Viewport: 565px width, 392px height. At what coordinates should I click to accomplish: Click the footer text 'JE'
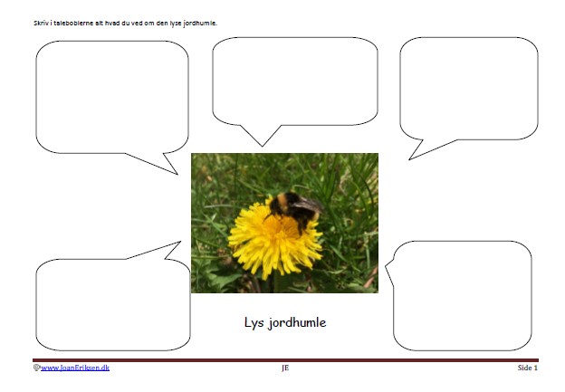click(x=285, y=368)
